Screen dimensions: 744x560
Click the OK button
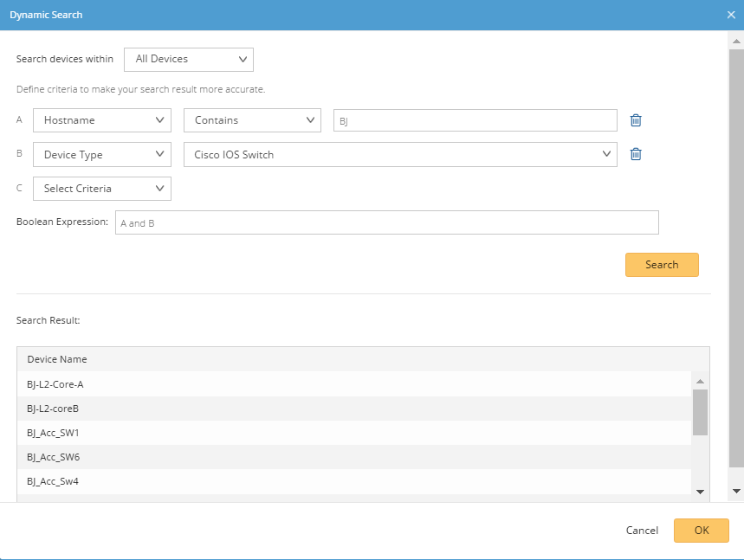(x=702, y=531)
